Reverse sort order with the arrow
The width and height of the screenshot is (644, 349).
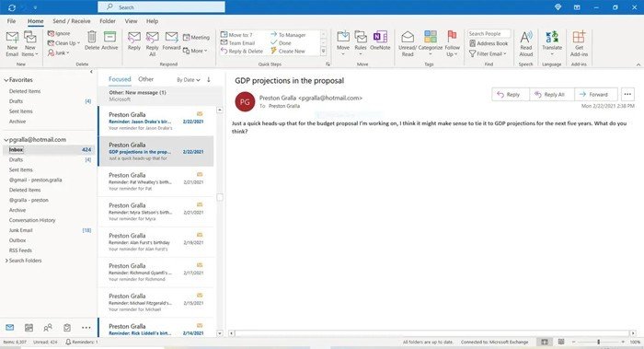point(209,80)
